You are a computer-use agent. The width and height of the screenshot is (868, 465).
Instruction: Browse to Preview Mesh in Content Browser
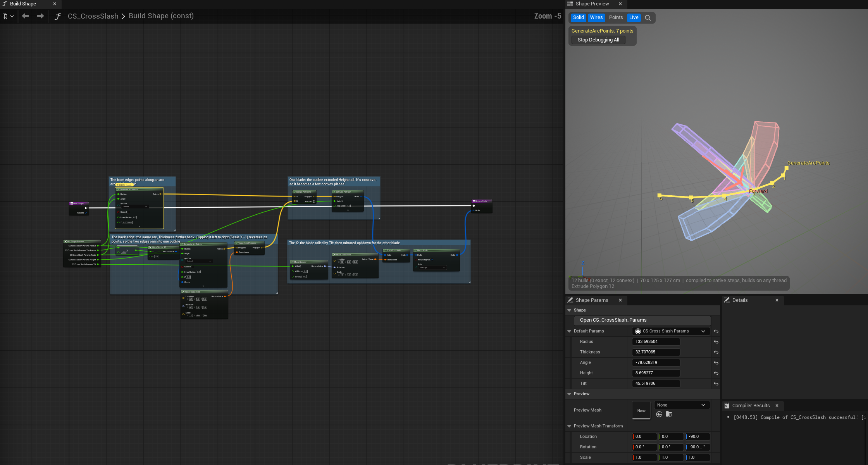tap(669, 414)
